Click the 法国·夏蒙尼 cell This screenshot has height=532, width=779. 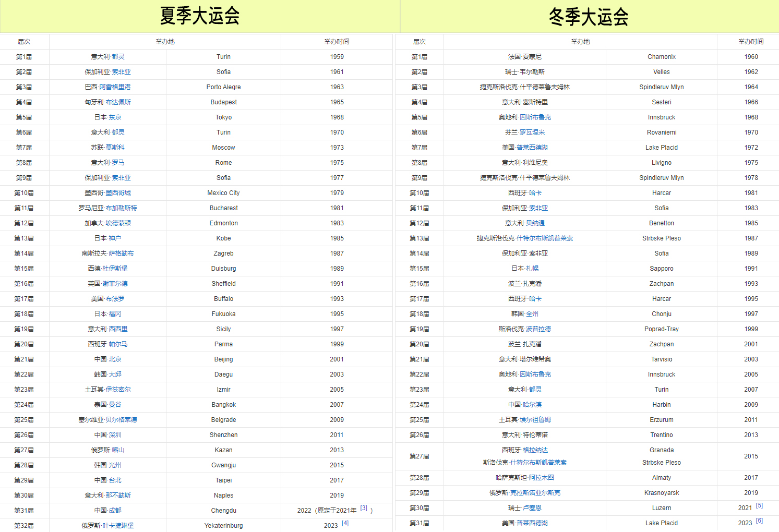point(525,57)
